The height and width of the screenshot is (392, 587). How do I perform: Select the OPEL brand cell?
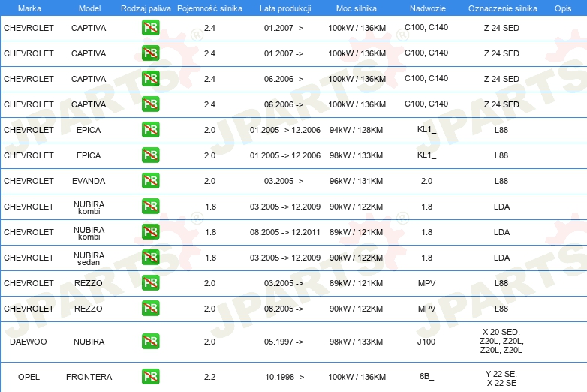pos(29,377)
